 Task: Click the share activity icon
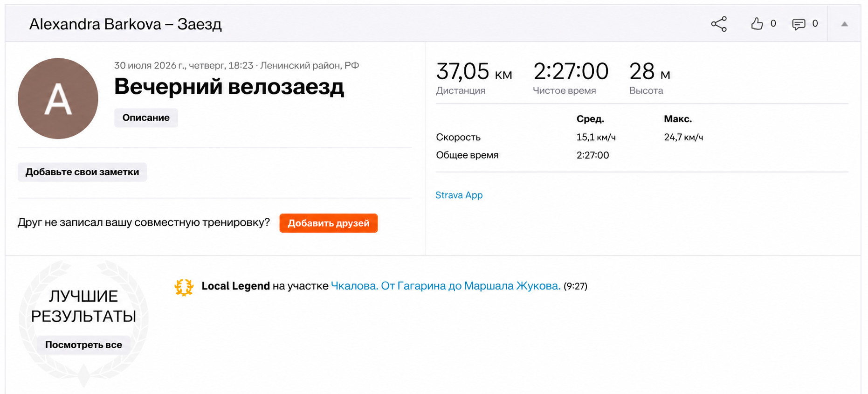click(718, 24)
